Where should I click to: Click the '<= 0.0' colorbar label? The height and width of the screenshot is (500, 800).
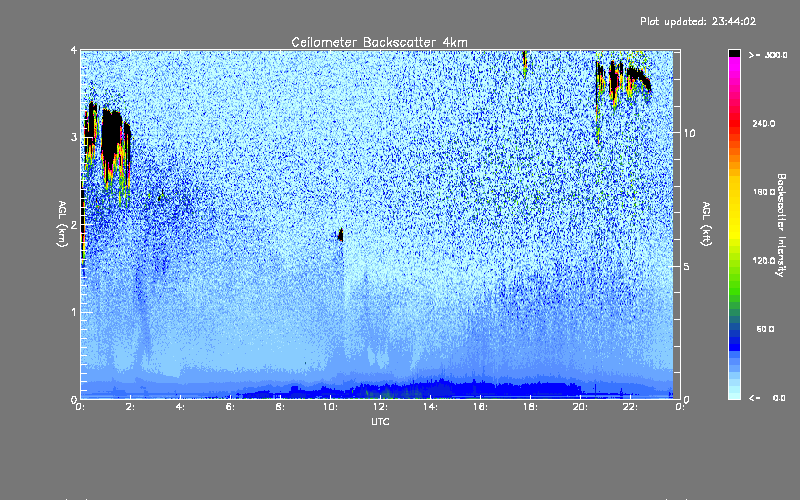[x=768, y=397]
